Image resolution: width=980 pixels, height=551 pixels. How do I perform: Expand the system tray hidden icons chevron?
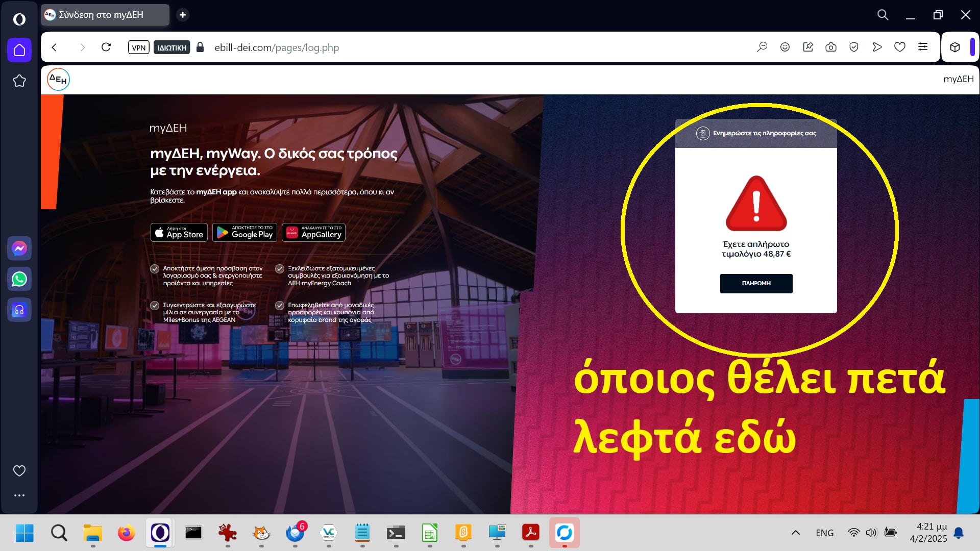(x=795, y=533)
